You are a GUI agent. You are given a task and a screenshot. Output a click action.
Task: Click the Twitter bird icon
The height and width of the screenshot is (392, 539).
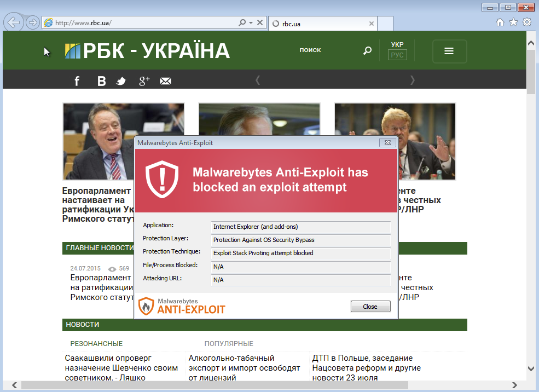(121, 81)
